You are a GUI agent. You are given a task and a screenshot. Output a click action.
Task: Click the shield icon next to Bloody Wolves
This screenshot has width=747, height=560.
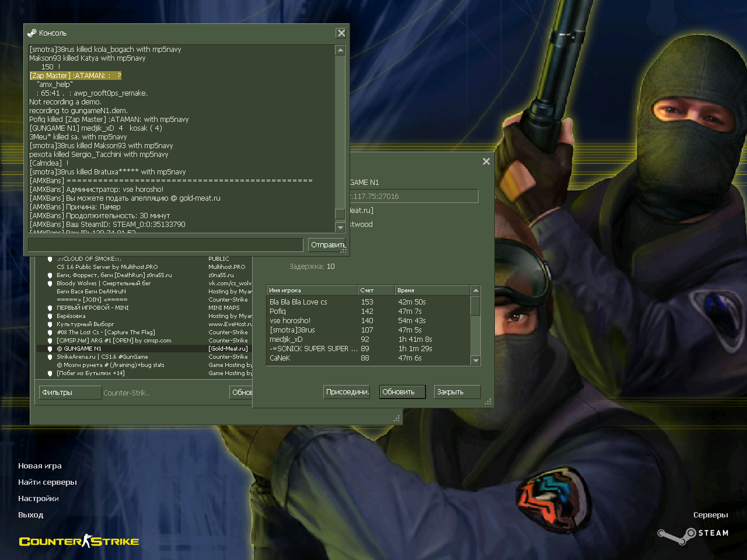click(x=50, y=283)
